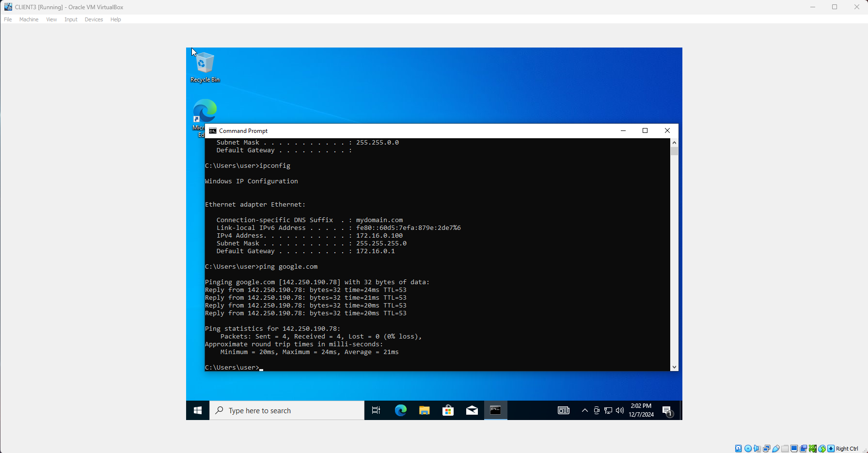The image size is (868, 453).
Task: Open the Devices menu
Action: 94,19
